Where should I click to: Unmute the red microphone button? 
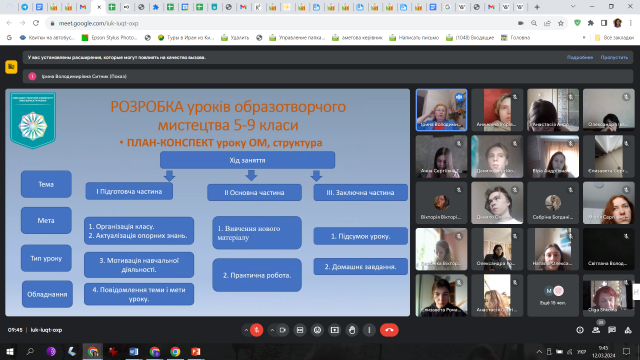pyautogui.click(x=257, y=330)
